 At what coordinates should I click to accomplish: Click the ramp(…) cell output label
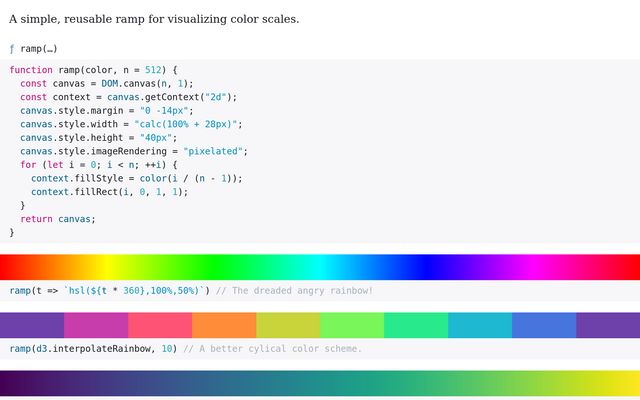[39, 48]
